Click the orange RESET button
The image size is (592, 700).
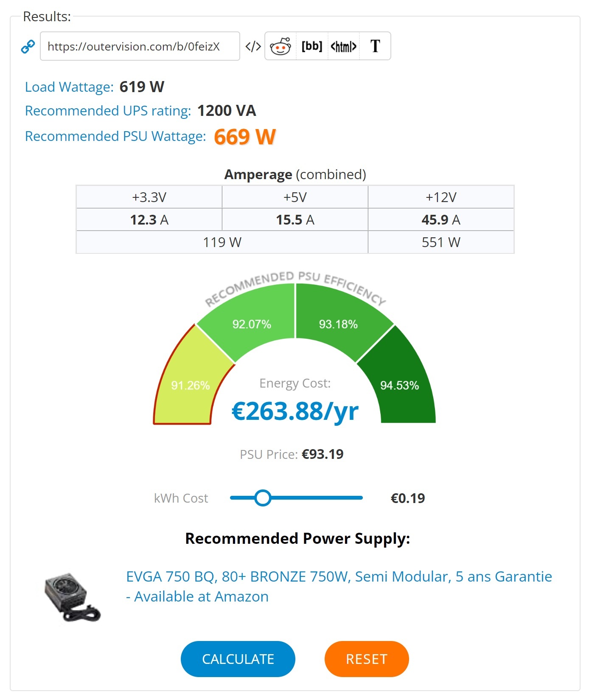(367, 659)
